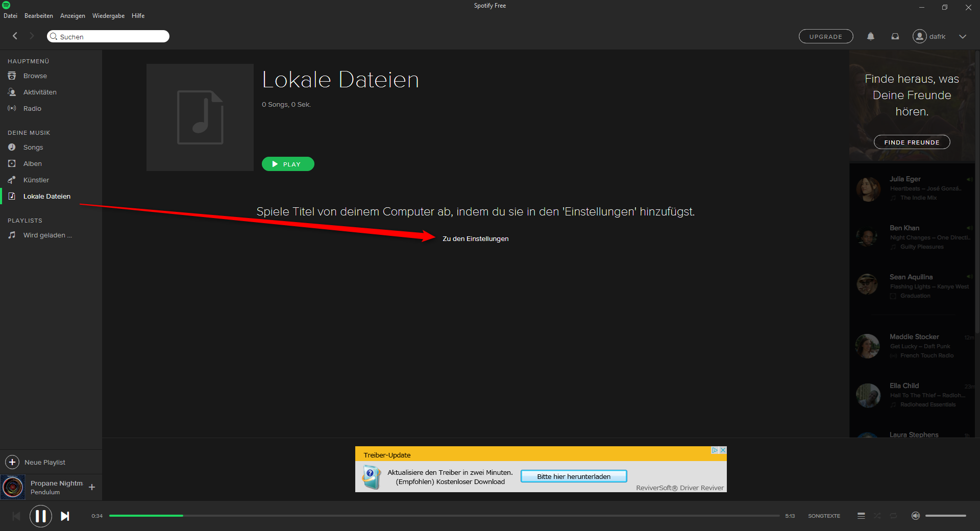Click the Upgrade button
The image size is (980, 531).
pos(826,36)
